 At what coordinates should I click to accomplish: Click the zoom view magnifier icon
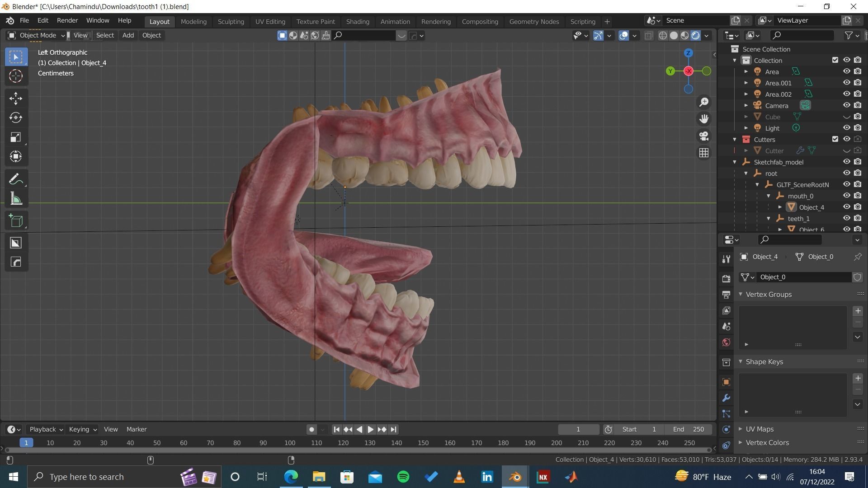click(704, 103)
